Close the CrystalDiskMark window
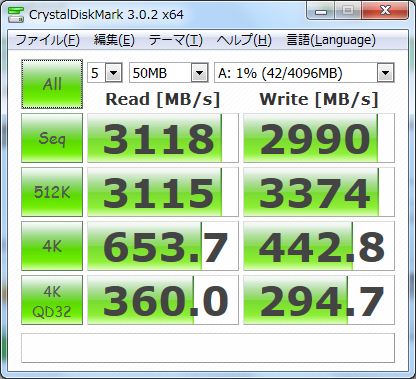This screenshot has width=416, height=379. point(385,11)
